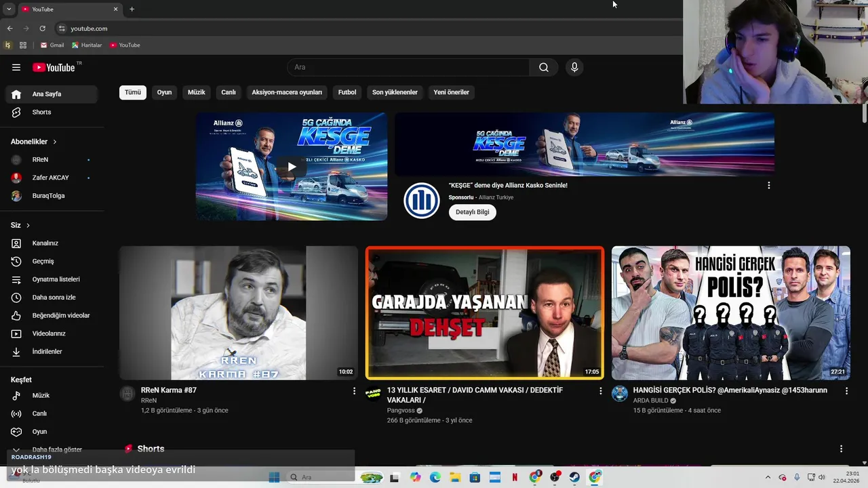Open Pangvoss channel link
The image size is (868, 488).
coord(401,411)
